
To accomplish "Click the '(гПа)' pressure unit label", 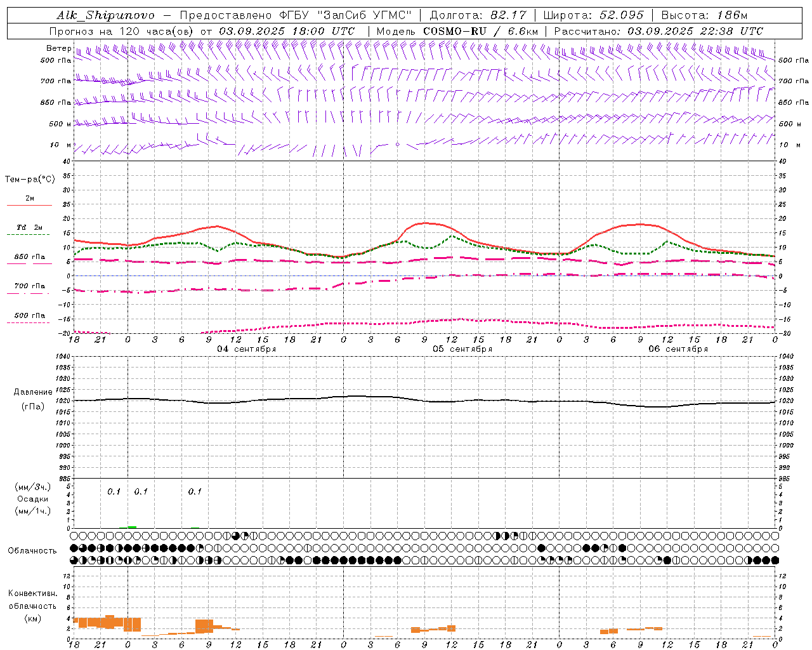I will [33, 407].
